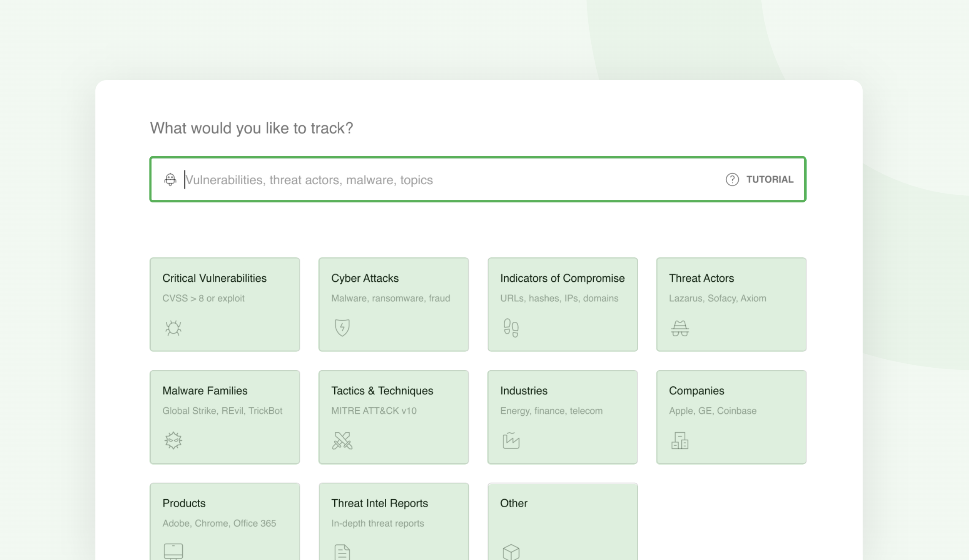Click the crossed swords Tactics & Techniques icon

click(x=342, y=440)
